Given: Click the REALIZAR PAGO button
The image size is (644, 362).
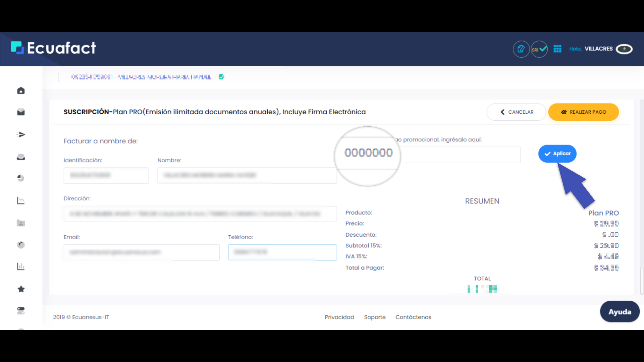Looking at the screenshot, I should 584,112.
